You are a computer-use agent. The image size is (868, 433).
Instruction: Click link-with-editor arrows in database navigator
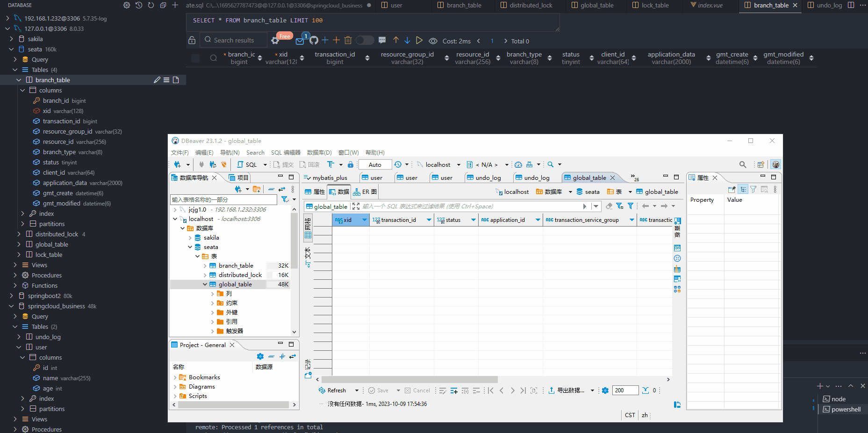(282, 189)
